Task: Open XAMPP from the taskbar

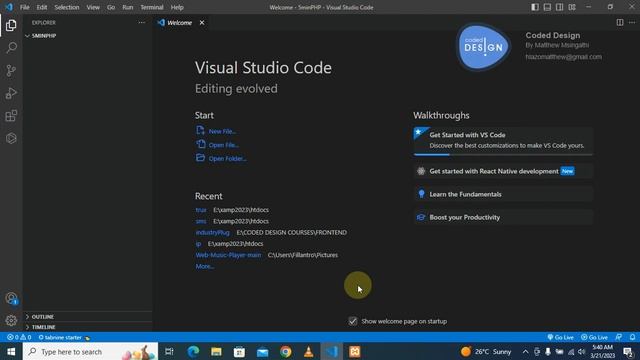Action: point(355,351)
